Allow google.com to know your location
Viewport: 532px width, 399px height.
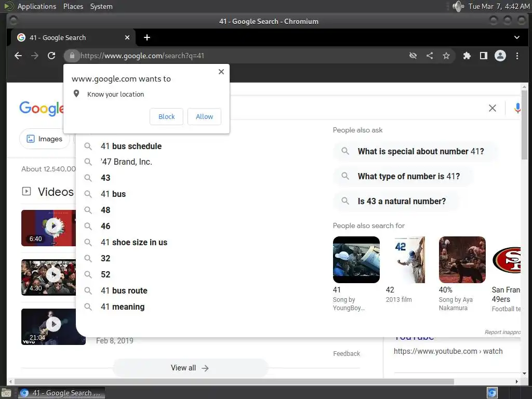204,116
